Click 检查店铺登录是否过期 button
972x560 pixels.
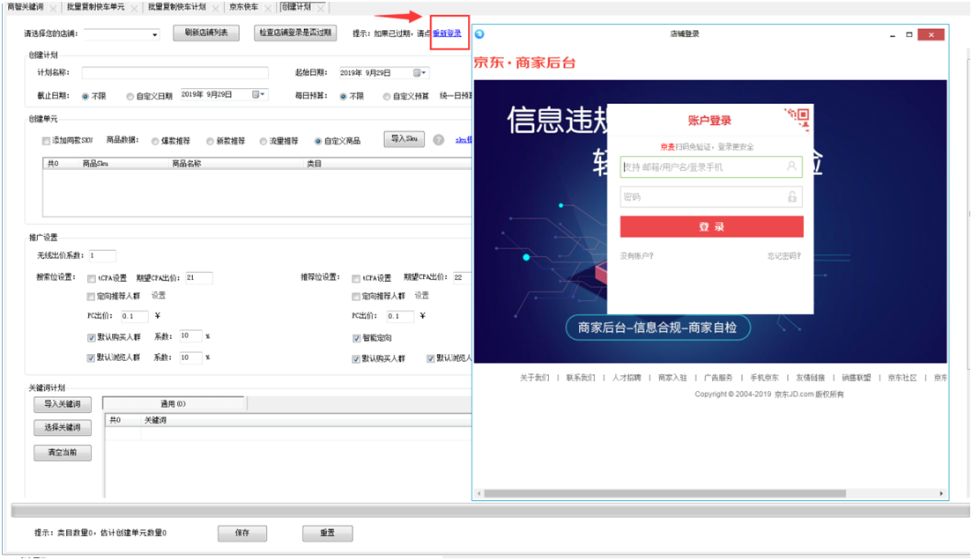(x=295, y=33)
